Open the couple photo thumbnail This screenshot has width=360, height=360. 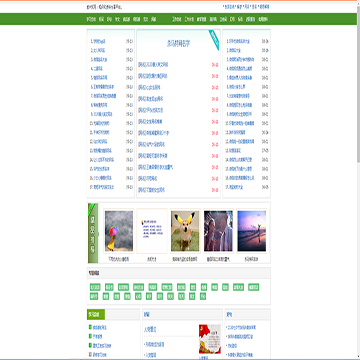[x=218, y=231]
